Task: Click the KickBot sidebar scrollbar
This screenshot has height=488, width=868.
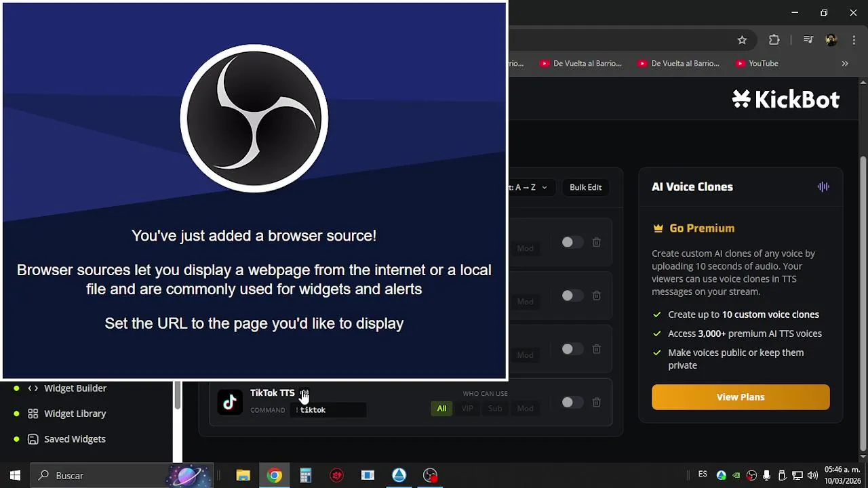Action: (x=177, y=394)
